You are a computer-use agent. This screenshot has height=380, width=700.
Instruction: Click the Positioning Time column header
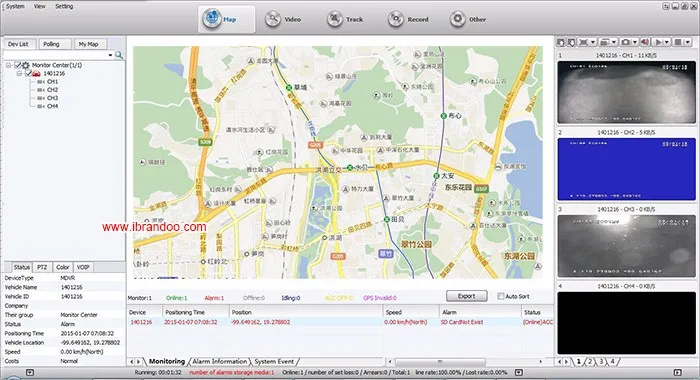pos(196,312)
